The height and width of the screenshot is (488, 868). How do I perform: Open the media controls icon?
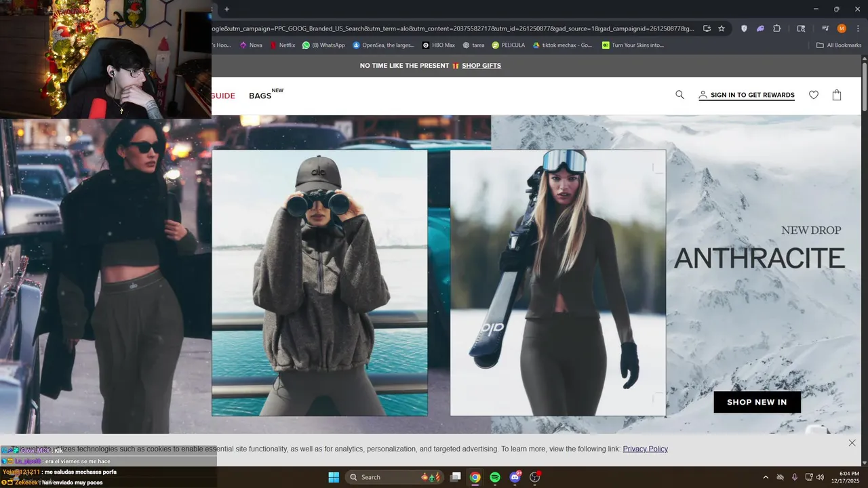pyautogui.click(x=825, y=28)
